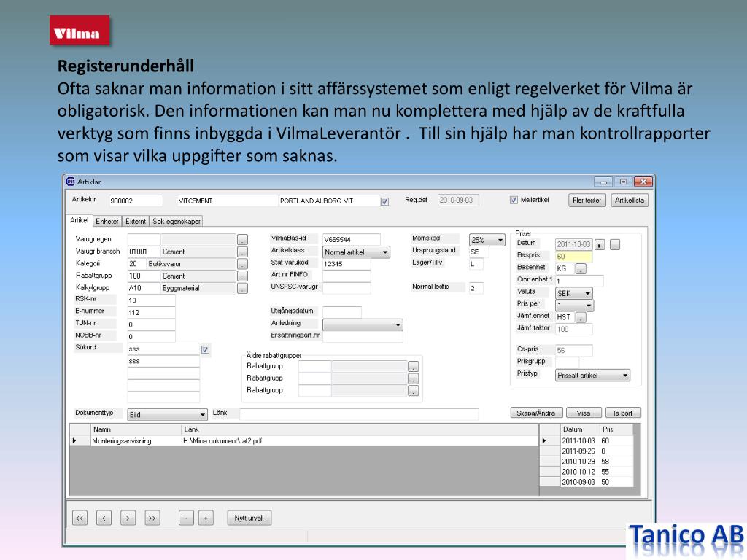Open the Artikelklass Normal artikel dropdown
Screen dimensions: 747x560
coord(356,252)
